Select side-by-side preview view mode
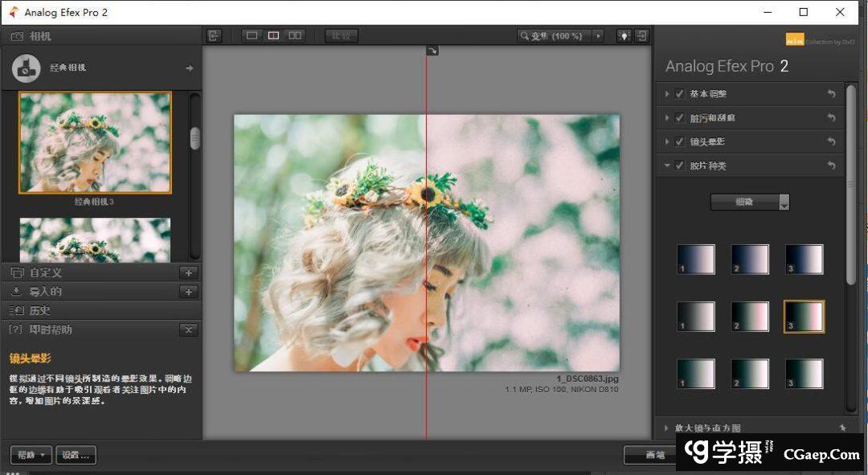 pos(295,36)
